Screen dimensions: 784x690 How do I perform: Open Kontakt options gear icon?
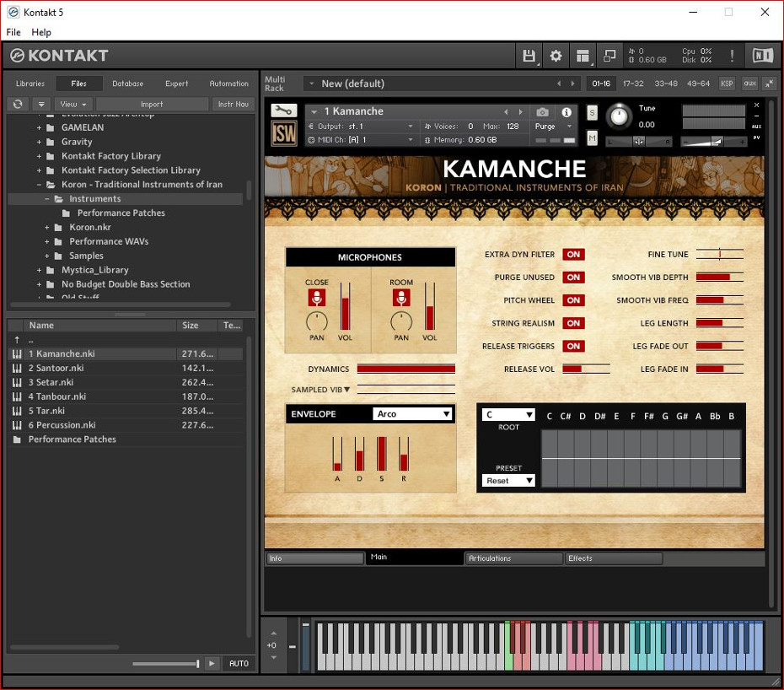tap(556, 56)
